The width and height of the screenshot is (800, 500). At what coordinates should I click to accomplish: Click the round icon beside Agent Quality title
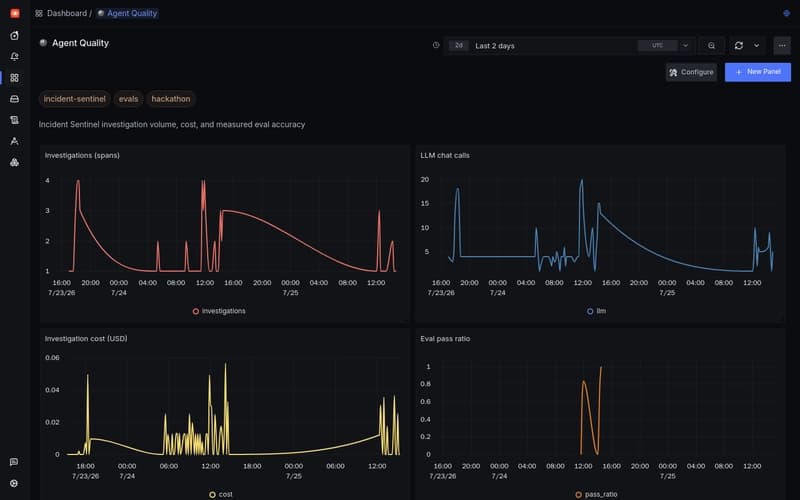coord(43,43)
